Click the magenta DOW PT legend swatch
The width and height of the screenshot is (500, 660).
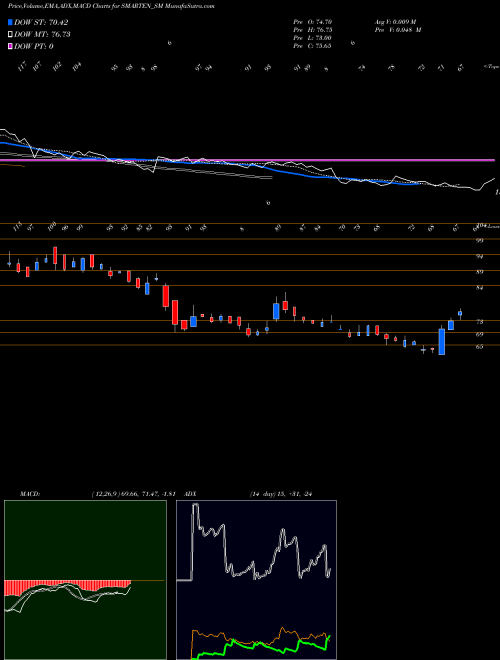(10, 46)
